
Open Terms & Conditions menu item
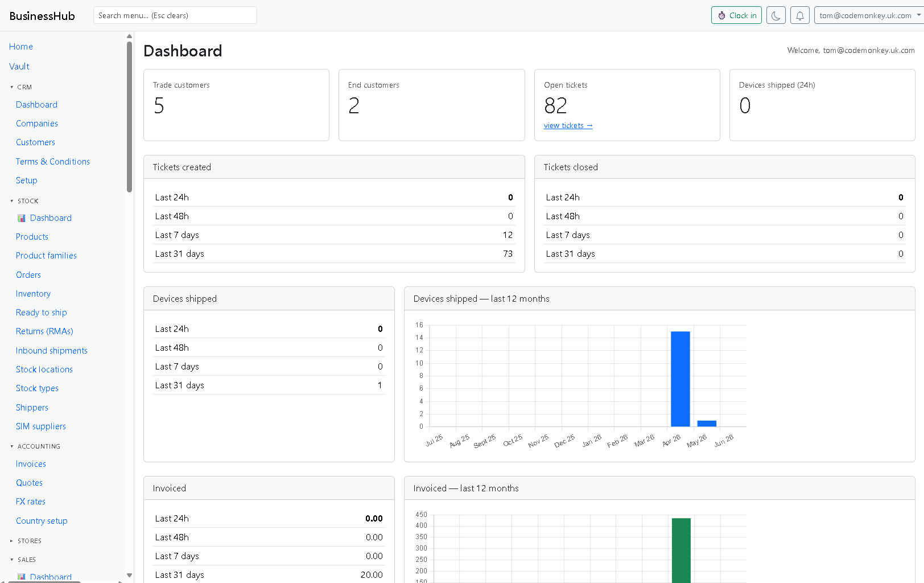pyautogui.click(x=53, y=162)
